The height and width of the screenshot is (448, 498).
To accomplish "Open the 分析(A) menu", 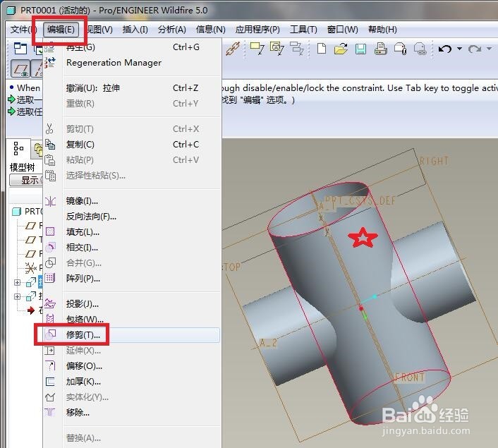I will [172, 30].
